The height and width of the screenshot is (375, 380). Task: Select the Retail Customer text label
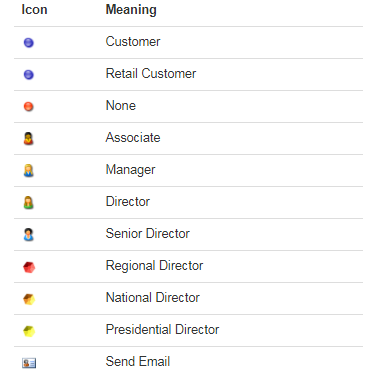pos(151,73)
